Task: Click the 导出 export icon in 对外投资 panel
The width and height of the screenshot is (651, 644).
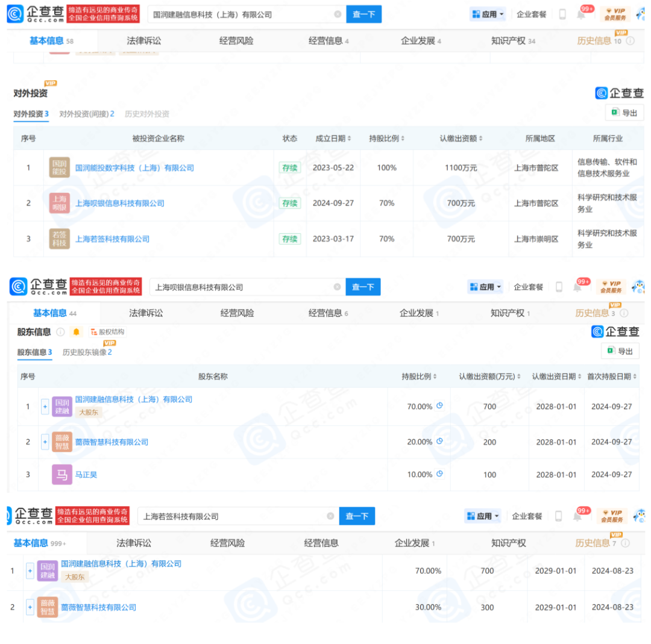Action: [x=616, y=113]
